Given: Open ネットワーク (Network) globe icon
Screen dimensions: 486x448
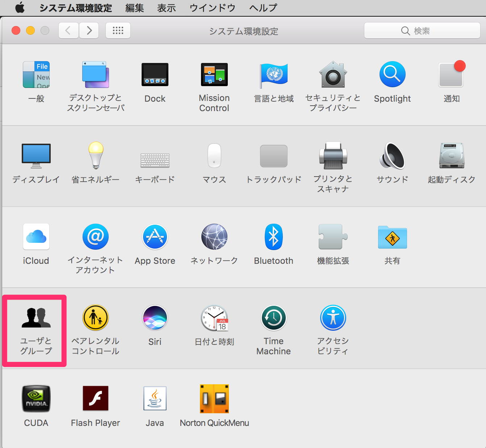Looking at the screenshot, I should point(214,237).
